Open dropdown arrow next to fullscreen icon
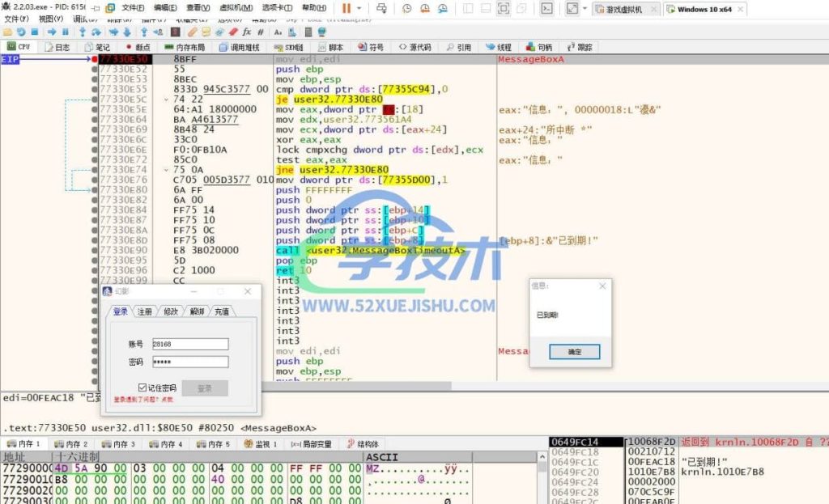 click(584, 8)
